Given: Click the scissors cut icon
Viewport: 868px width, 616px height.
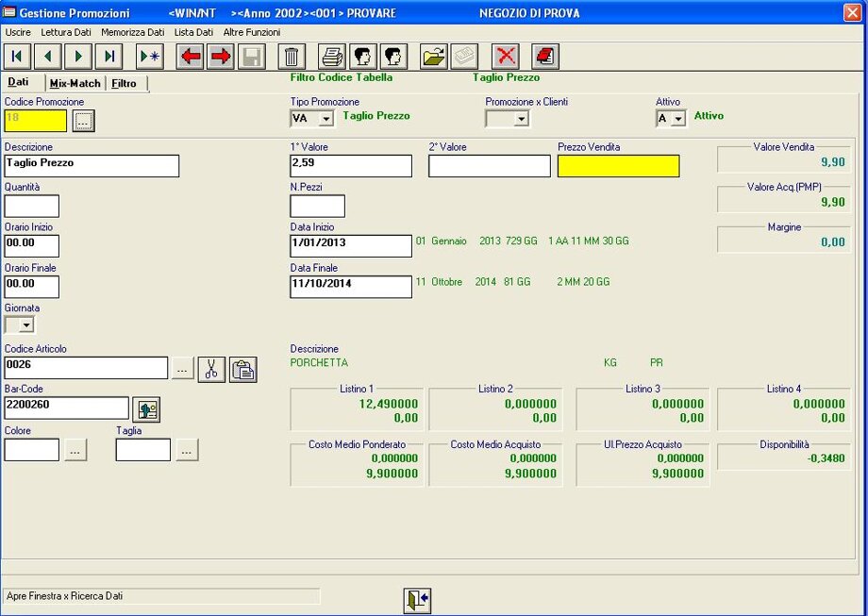Looking at the screenshot, I should click(x=211, y=369).
